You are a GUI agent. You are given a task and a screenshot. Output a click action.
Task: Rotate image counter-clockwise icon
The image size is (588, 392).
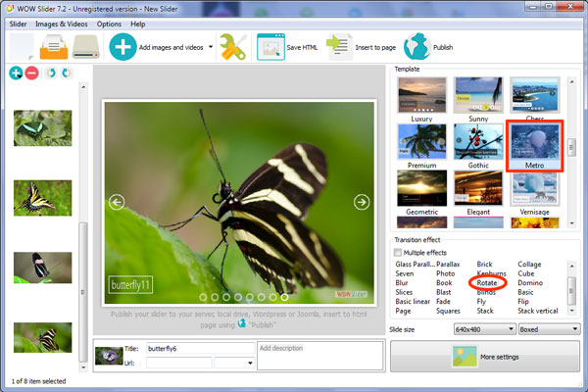point(51,73)
